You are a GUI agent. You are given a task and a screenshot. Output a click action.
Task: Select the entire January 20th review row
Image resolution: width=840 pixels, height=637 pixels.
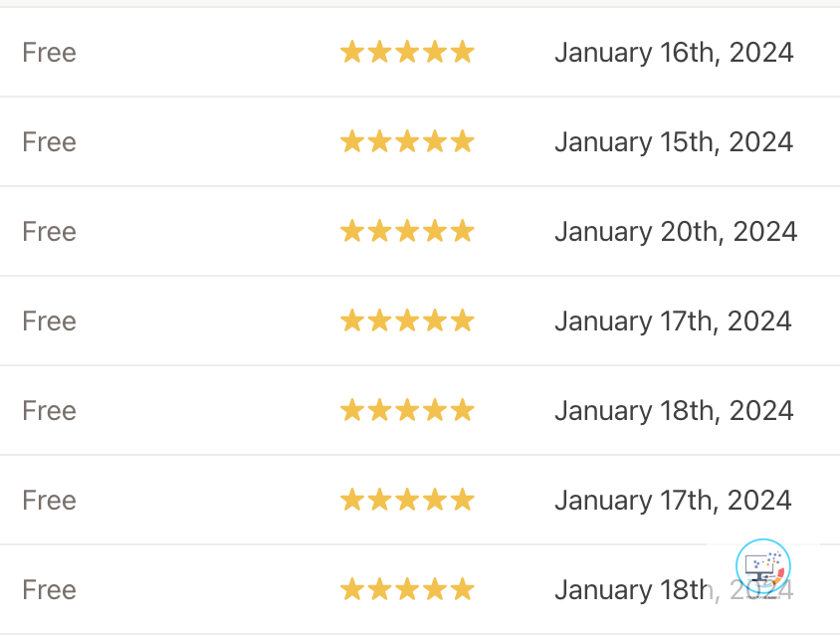[x=420, y=231]
